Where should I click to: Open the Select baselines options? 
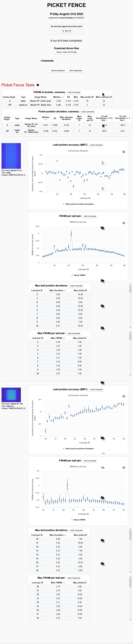click(58, 70)
